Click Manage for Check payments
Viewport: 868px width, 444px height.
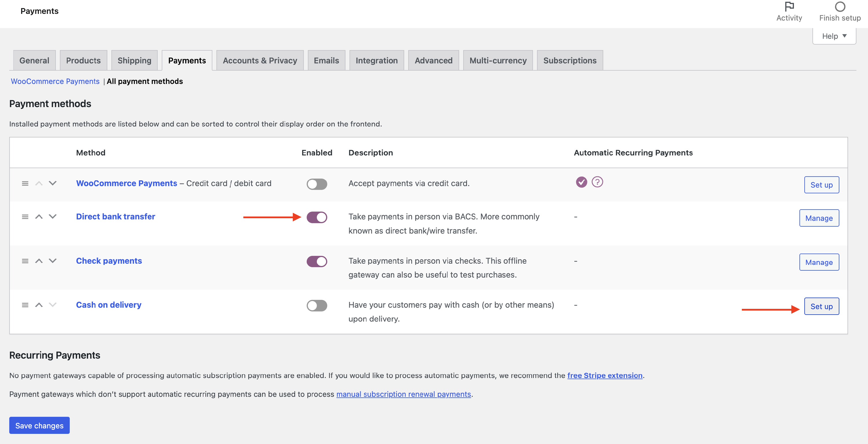pos(819,262)
